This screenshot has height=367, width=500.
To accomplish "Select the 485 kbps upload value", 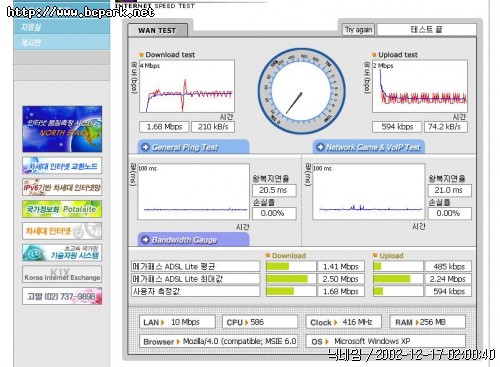I will pos(448,266).
